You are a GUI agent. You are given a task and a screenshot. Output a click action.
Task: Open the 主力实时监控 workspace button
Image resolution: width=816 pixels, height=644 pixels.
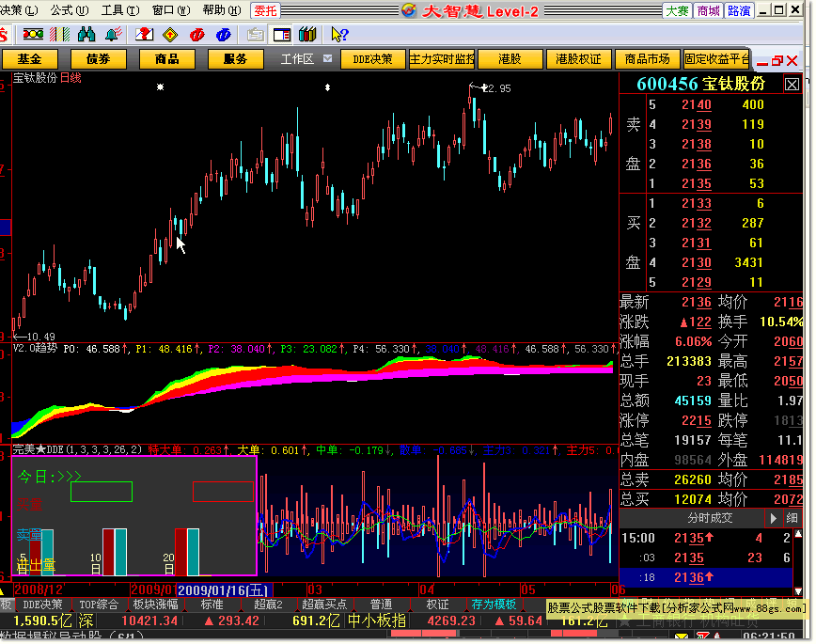[x=441, y=59]
